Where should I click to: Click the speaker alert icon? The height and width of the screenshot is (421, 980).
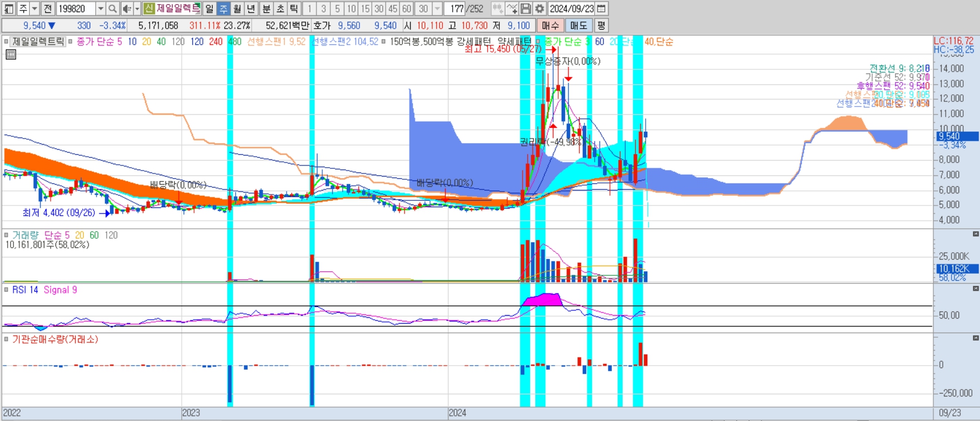point(126,9)
